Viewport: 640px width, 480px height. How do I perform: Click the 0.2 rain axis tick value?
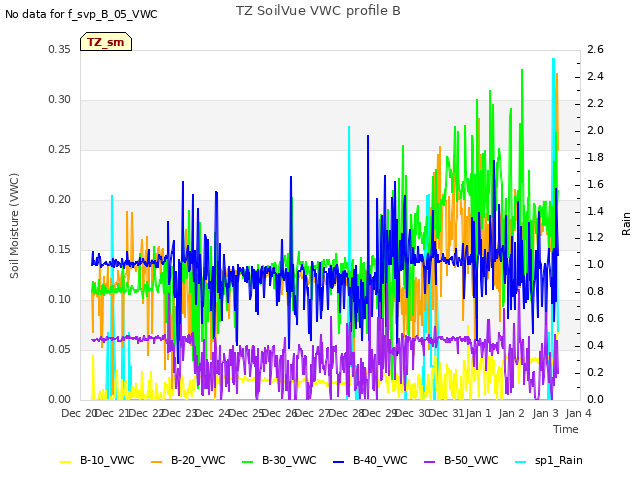[596, 372]
